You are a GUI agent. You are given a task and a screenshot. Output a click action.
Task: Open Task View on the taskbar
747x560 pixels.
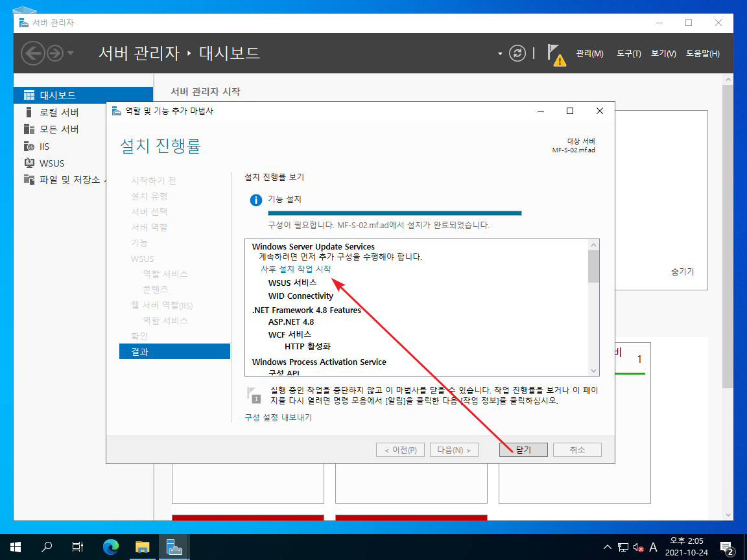78,547
